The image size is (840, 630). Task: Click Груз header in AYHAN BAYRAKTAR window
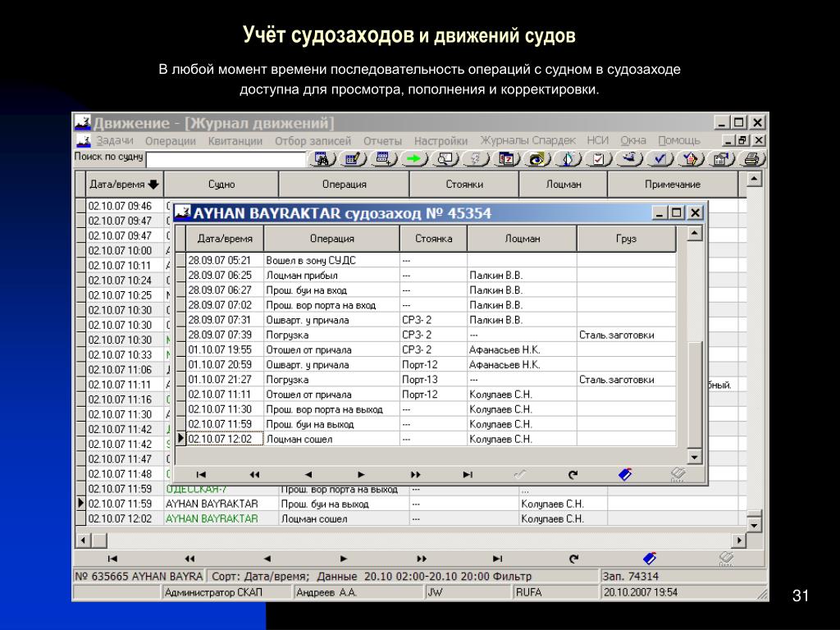pyautogui.click(x=626, y=239)
